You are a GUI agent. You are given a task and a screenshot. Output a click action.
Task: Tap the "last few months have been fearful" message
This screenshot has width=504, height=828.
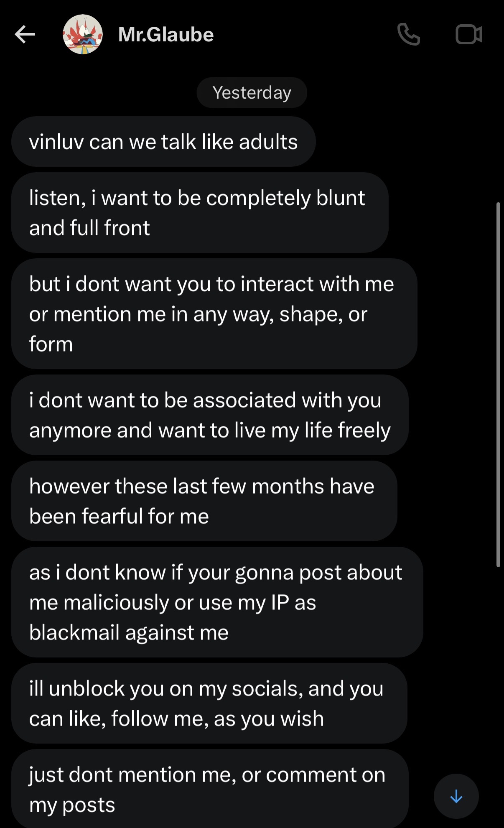[204, 501]
